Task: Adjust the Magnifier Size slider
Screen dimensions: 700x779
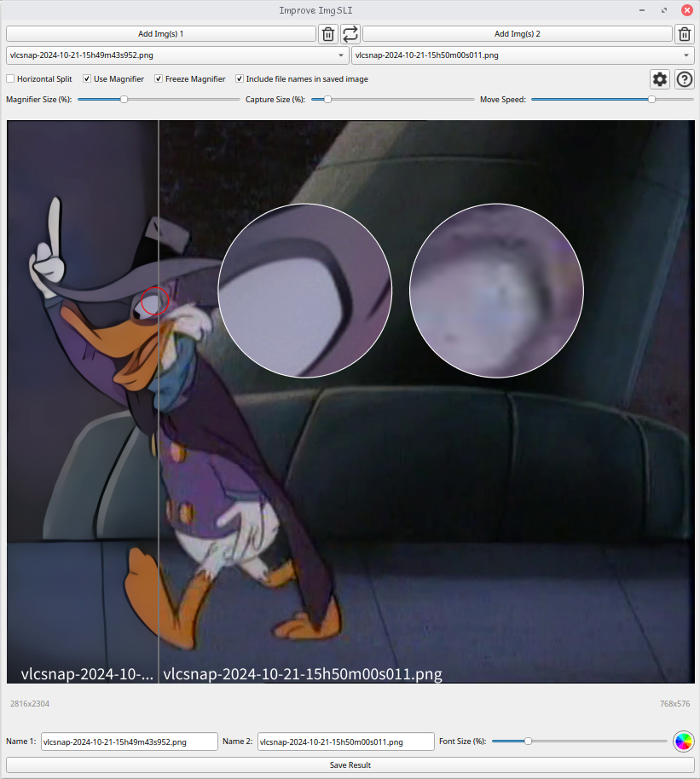Action: pyautogui.click(x=159, y=100)
